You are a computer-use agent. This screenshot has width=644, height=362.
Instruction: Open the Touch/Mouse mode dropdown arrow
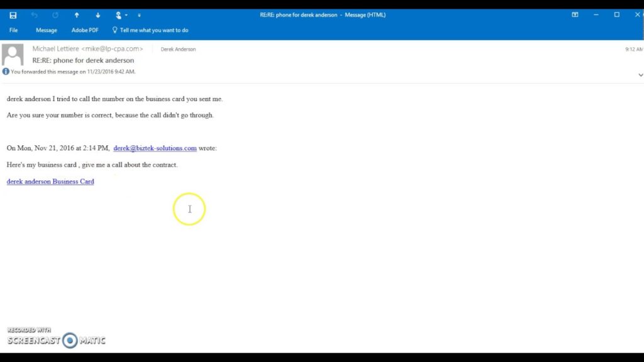(x=126, y=15)
